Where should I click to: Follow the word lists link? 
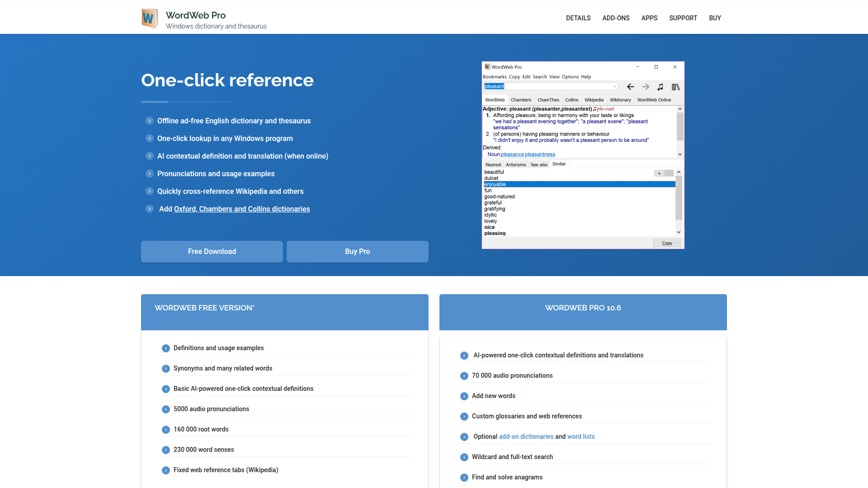pyautogui.click(x=581, y=436)
